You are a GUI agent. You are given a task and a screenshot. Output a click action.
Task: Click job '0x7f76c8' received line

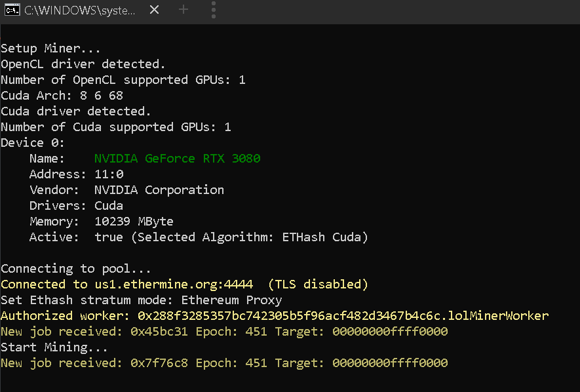point(224,363)
